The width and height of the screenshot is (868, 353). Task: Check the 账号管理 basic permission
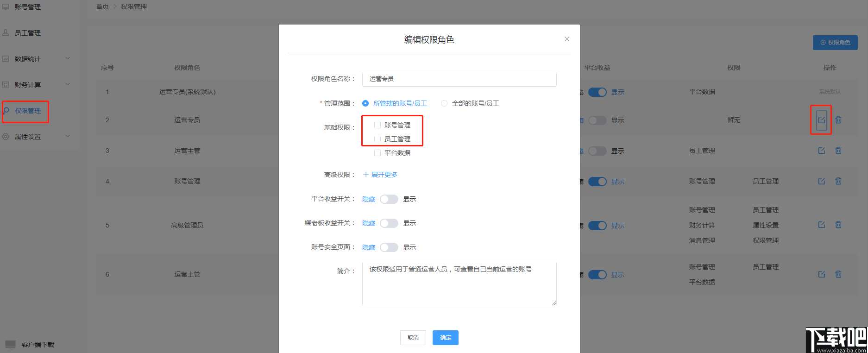pos(377,125)
